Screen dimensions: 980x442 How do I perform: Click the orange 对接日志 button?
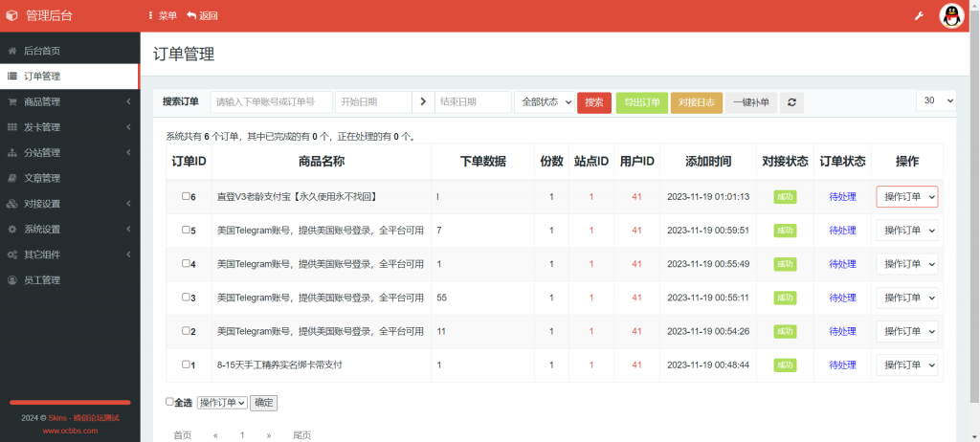click(x=697, y=102)
